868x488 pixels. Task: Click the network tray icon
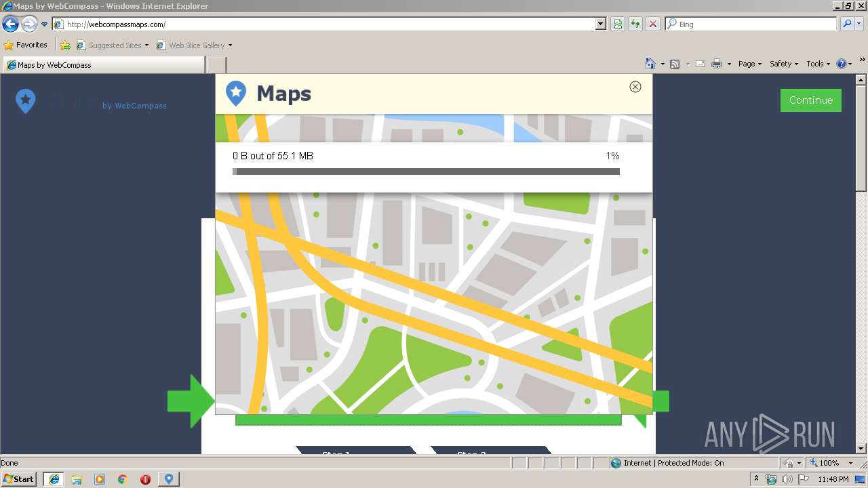click(771, 479)
